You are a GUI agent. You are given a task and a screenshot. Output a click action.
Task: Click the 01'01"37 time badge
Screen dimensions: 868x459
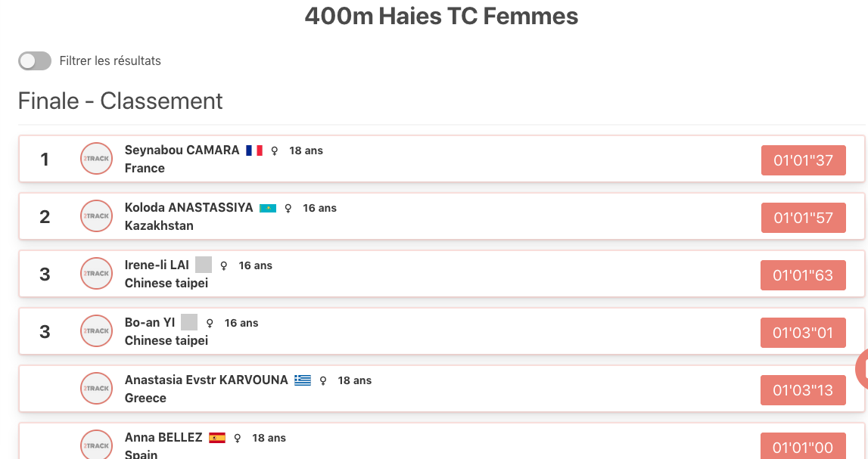pyautogui.click(x=803, y=160)
